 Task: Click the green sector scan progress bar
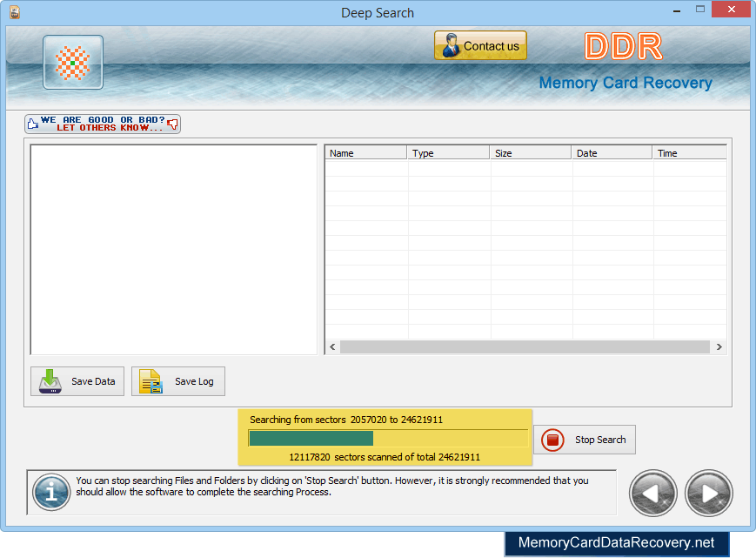point(388,438)
